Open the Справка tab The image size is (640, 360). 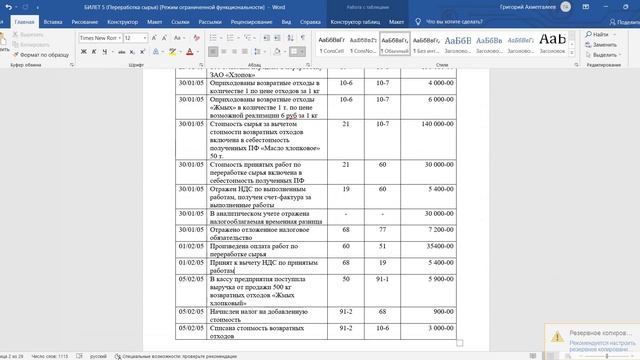[x=310, y=22]
